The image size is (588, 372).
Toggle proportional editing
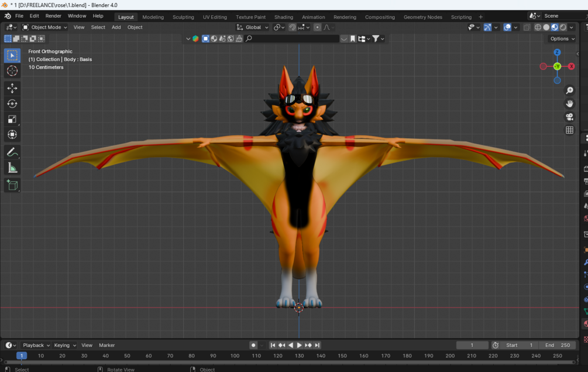tap(317, 28)
